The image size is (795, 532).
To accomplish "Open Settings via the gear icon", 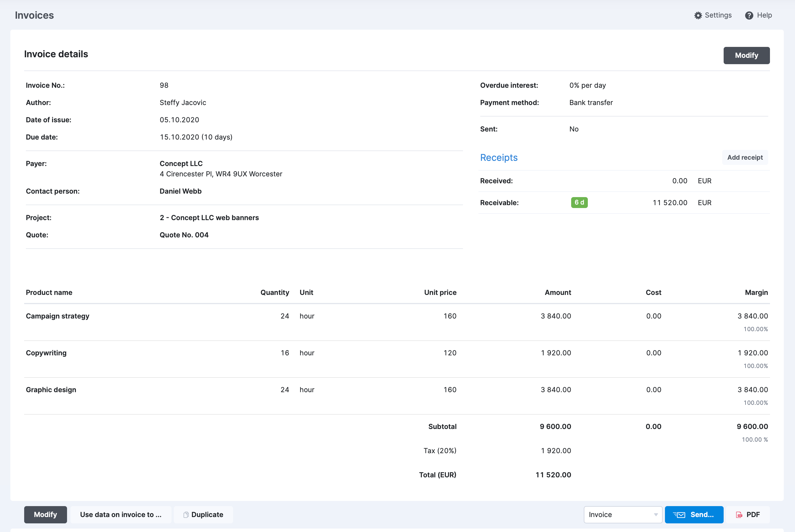I will click(698, 15).
